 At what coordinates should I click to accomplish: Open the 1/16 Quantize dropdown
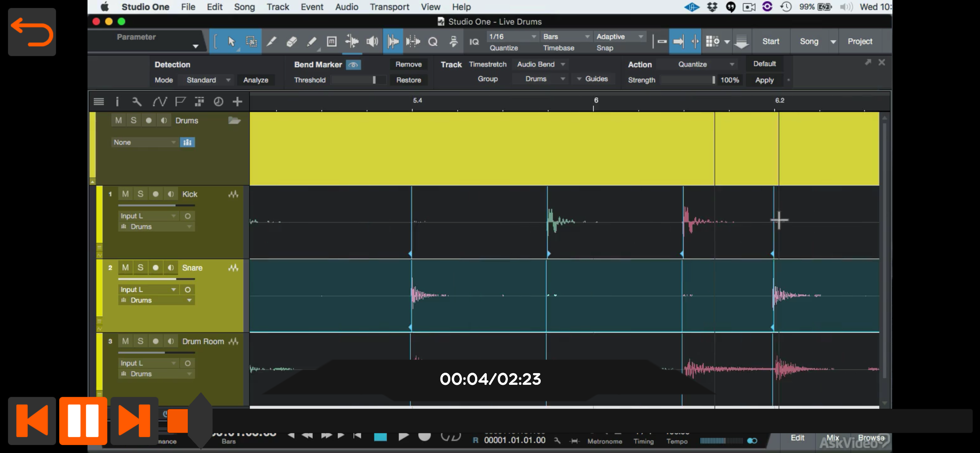point(513,36)
